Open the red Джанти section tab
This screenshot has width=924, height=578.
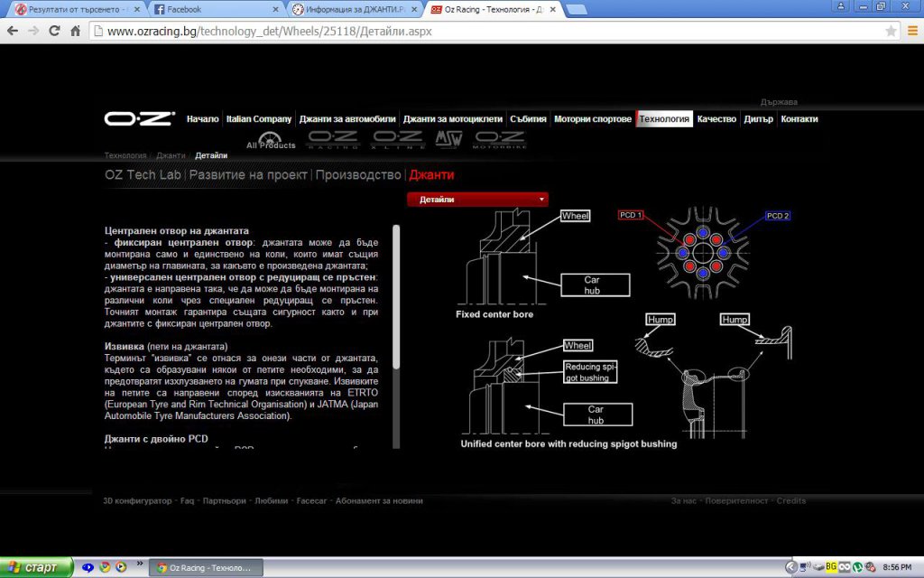pyautogui.click(x=431, y=174)
